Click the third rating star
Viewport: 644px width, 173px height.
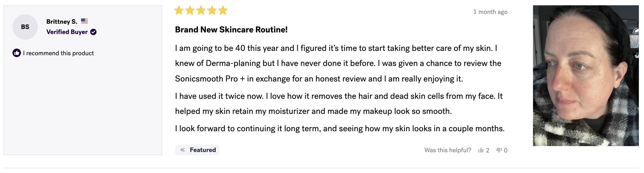click(x=201, y=10)
